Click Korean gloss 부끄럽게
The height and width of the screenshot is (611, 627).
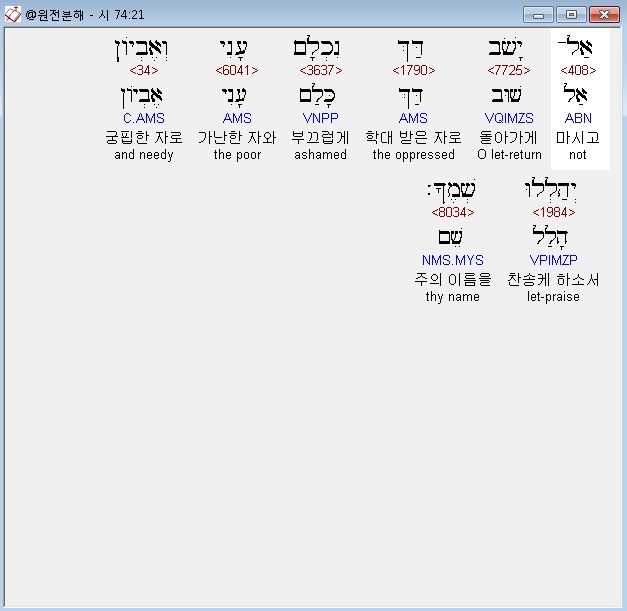tap(320, 138)
